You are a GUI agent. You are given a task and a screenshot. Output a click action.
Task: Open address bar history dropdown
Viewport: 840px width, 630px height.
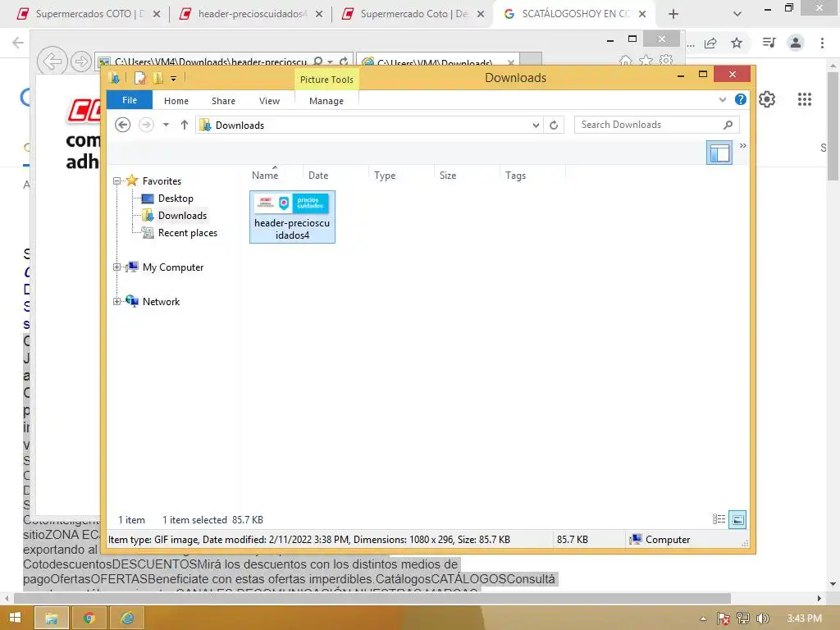click(x=536, y=126)
